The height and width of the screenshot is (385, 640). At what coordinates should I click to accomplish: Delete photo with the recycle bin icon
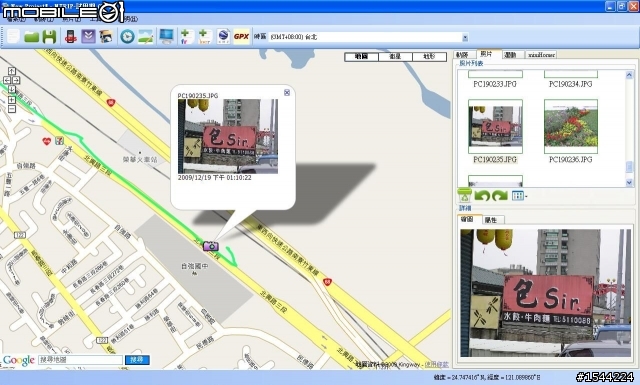pyautogui.click(x=464, y=196)
